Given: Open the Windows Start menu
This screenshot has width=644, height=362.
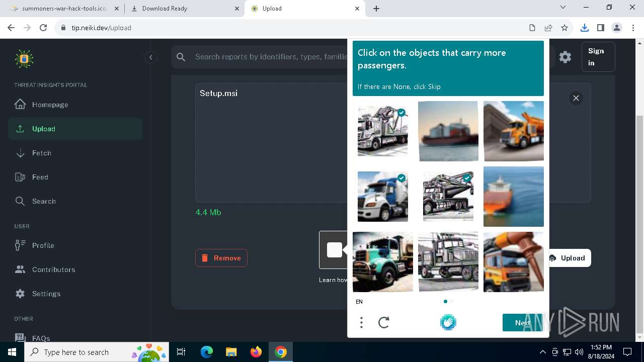Looking at the screenshot, I should [x=12, y=352].
